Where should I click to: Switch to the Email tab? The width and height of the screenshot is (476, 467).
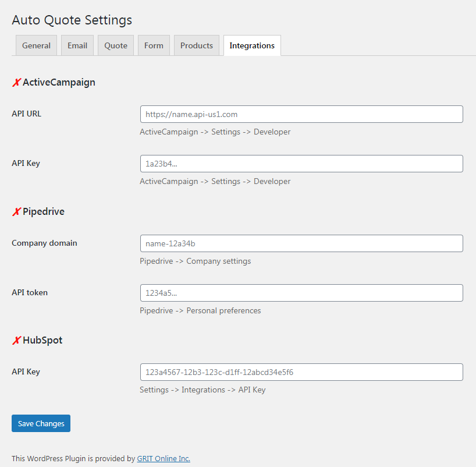(x=77, y=45)
